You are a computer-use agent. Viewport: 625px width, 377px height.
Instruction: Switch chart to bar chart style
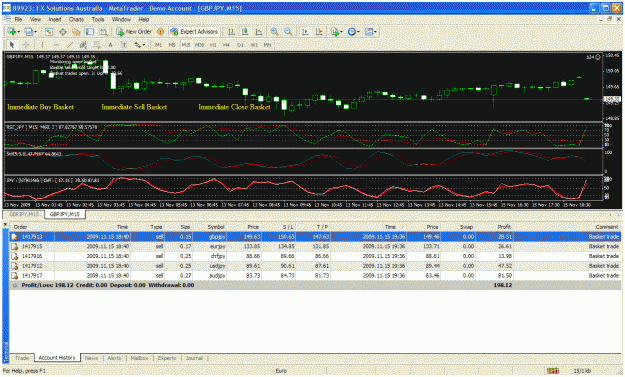[x=231, y=31]
